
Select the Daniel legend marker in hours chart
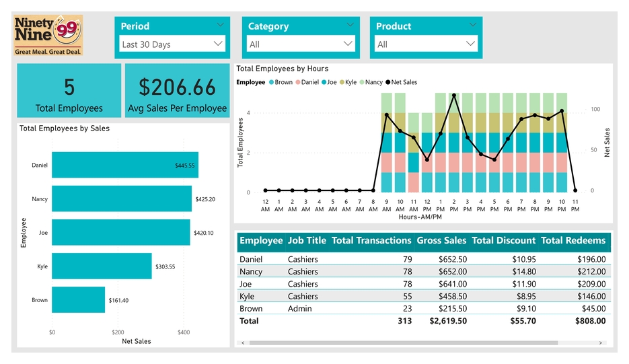(297, 82)
